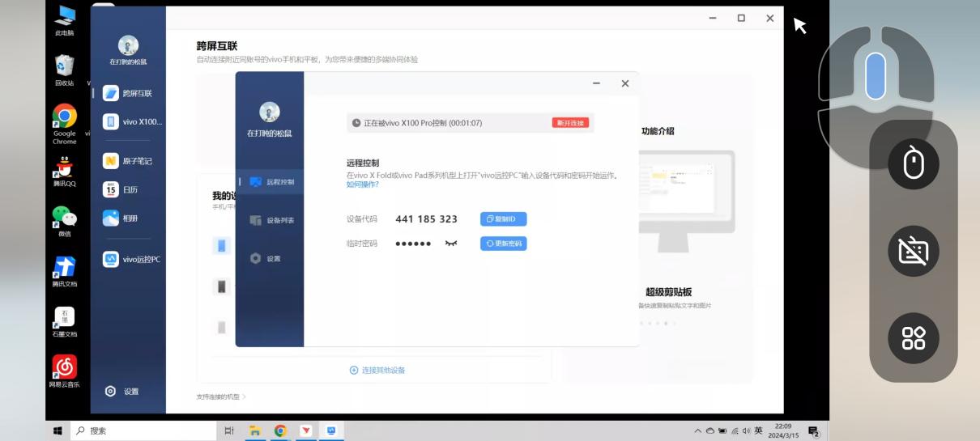
Task: Click the 英 input method indicator
Action: 759,431
